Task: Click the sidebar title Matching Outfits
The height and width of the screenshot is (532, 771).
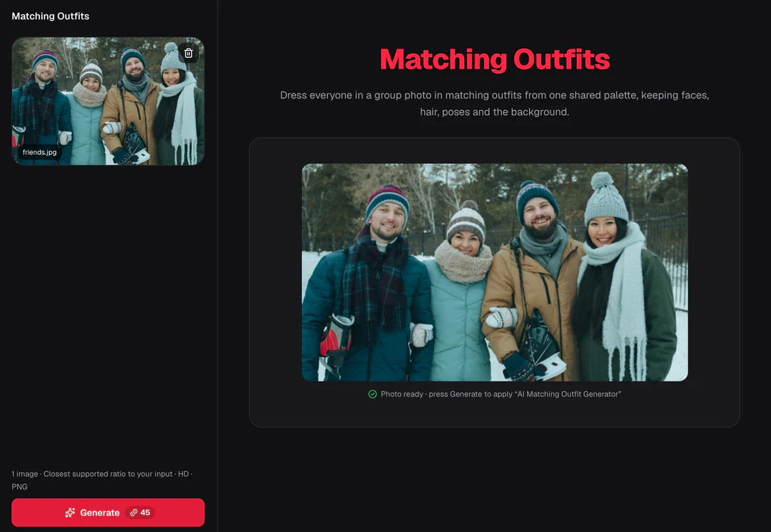Action: 51,16
